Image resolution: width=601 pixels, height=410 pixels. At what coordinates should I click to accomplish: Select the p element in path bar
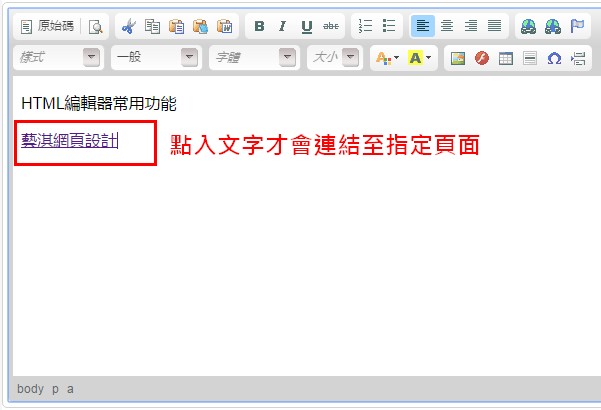56,389
